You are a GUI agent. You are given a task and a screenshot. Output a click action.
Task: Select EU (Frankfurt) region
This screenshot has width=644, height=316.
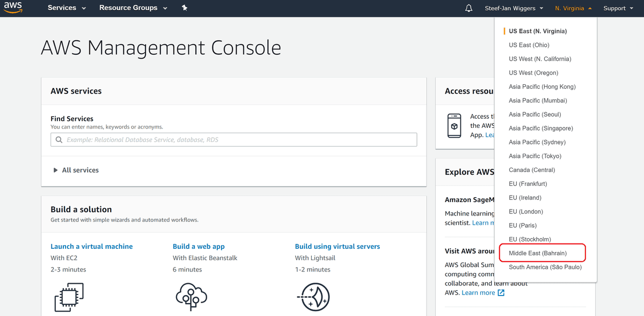[x=528, y=184]
